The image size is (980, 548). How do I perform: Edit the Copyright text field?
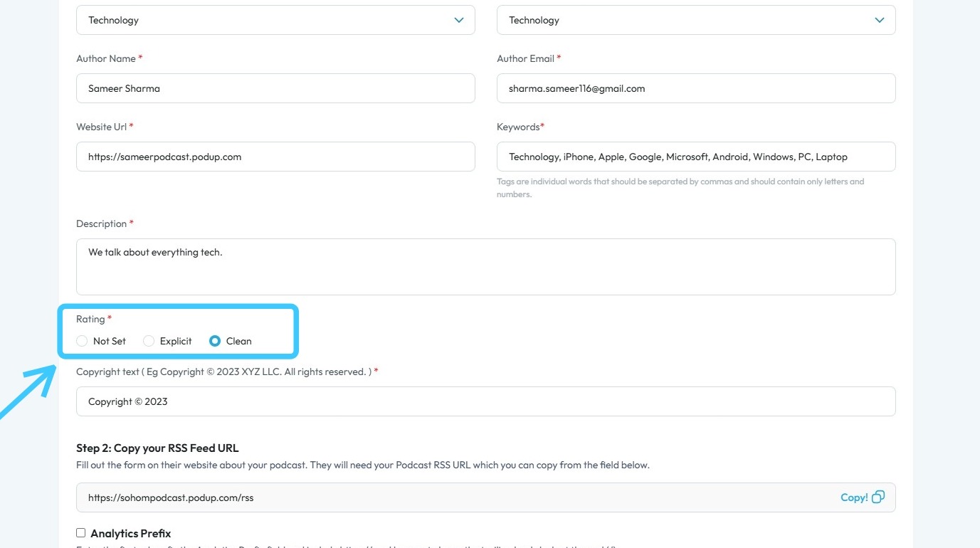point(485,401)
